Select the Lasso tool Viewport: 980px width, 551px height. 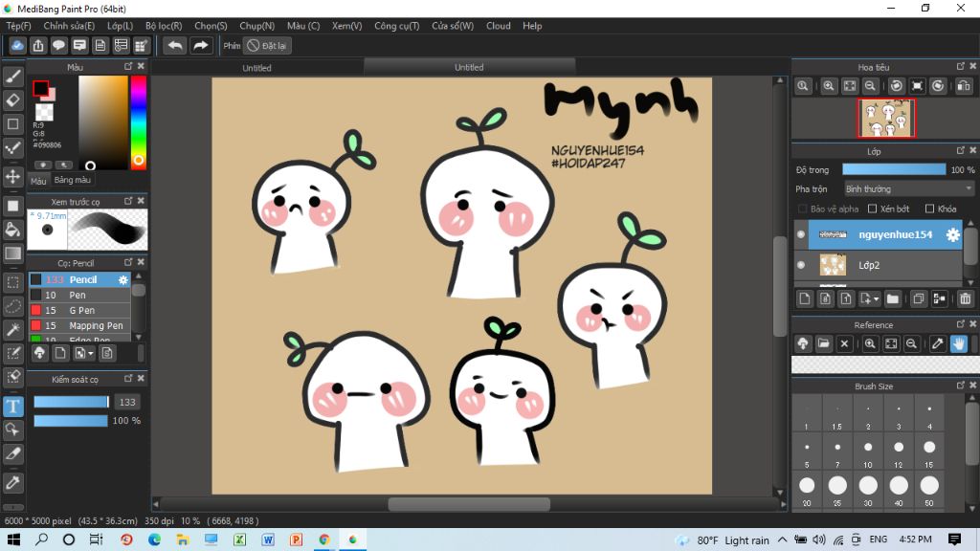tap(13, 306)
